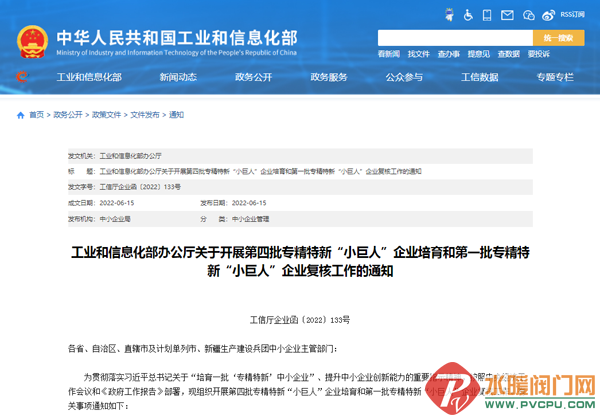Click 成文日期 2022-06-15 value
The width and height of the screenshot is (600, 419).
(x=117, y=203)
